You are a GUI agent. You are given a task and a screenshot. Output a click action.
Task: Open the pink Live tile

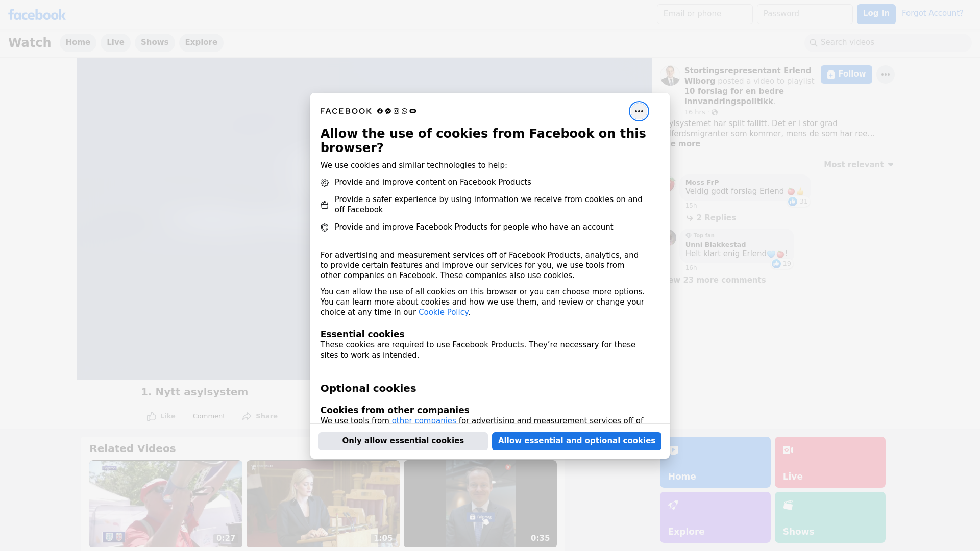[830, 462]
